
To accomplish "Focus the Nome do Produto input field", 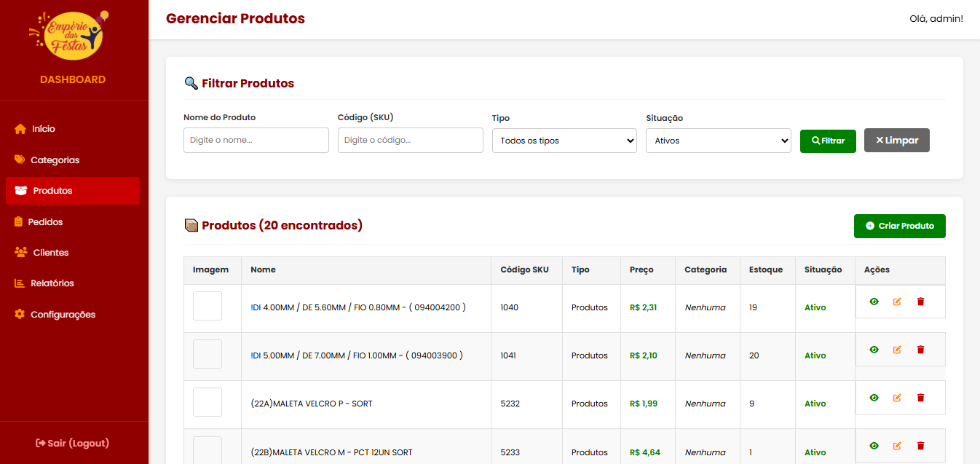I will click(256, 141).
